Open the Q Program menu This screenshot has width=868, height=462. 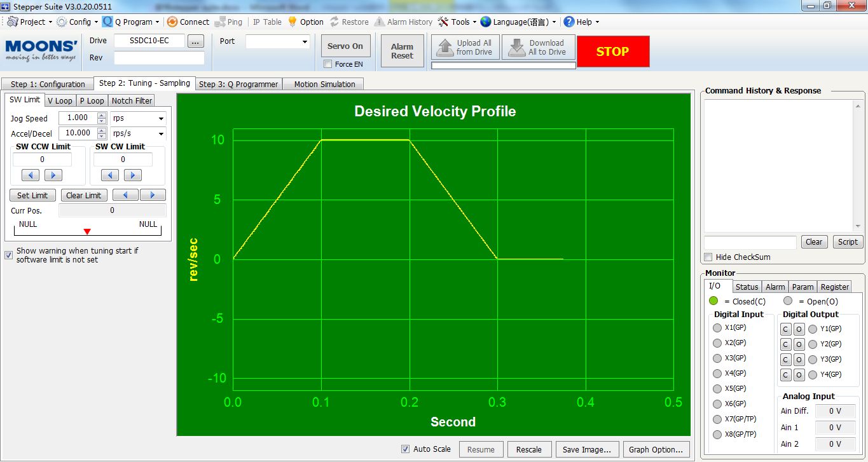[131, 22]
